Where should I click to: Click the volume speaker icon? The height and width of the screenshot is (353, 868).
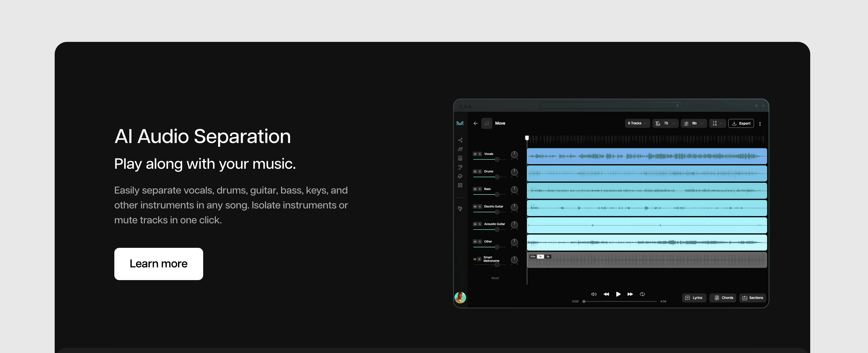coord(594,294)
